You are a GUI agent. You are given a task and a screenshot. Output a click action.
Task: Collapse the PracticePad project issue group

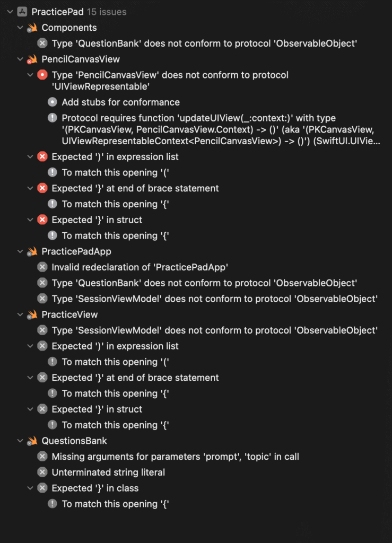tap(10, 12)
